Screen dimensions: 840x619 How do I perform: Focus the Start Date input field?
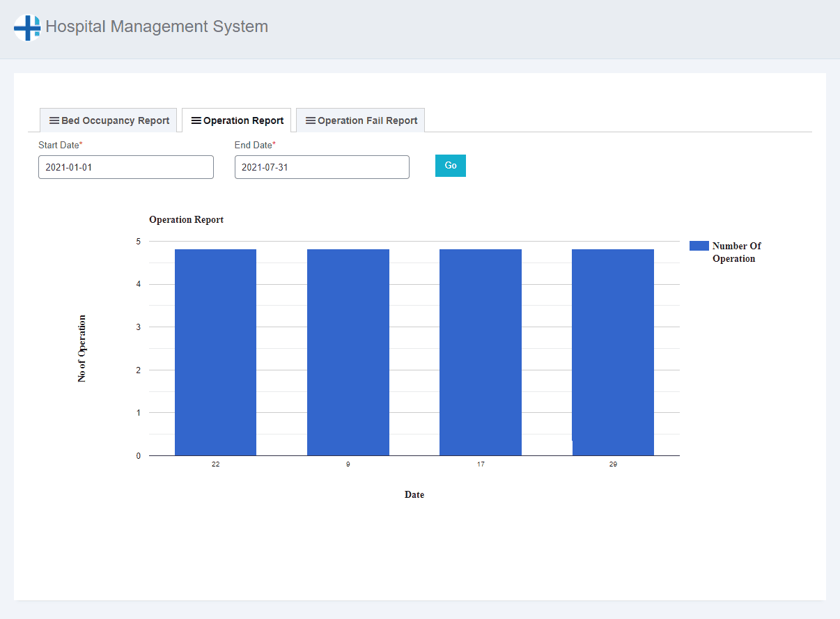click(125, 167)
